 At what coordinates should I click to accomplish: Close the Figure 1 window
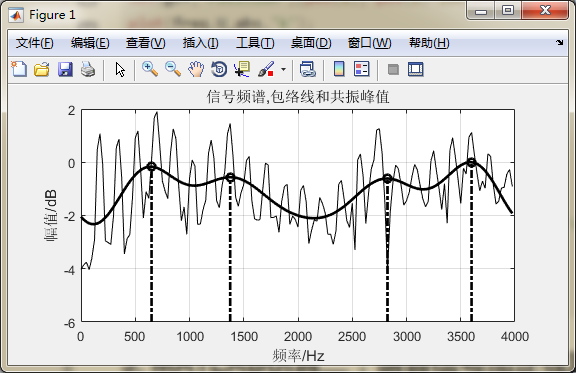(x=544, y=11)
